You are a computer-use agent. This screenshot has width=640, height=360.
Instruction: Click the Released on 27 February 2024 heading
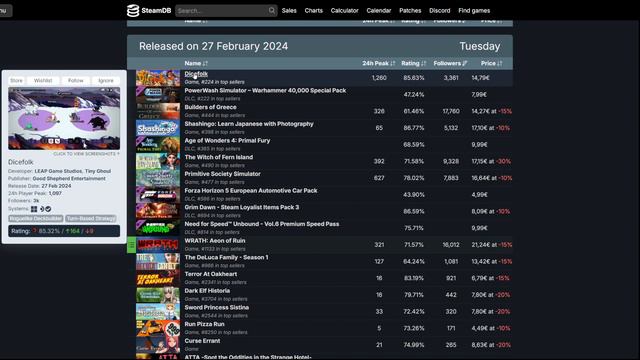pyautogui.click(x=213, y=46)
